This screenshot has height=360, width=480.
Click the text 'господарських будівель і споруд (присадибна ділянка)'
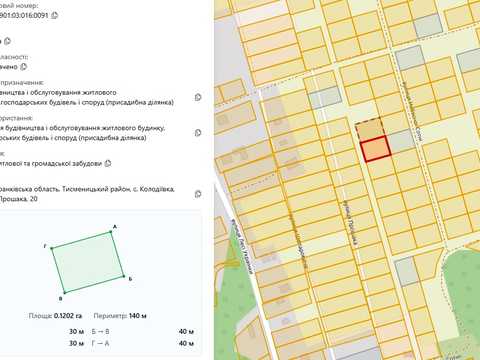click(x=87, y=102)
